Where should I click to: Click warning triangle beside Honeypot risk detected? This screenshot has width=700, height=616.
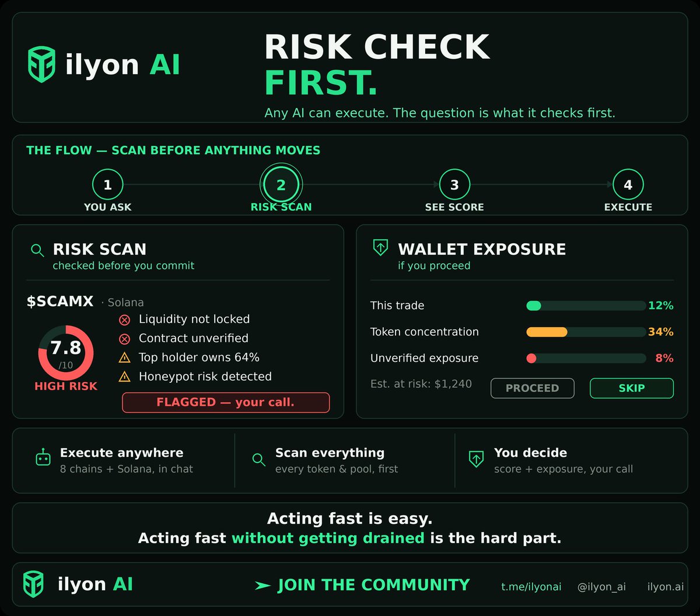click(124, 377)
